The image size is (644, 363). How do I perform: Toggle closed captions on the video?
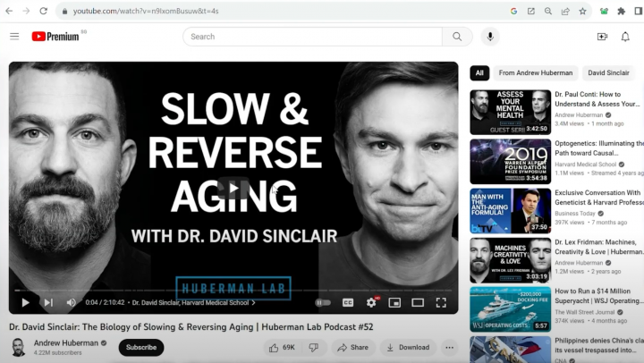pyautogui.click(x=348, y=303)
